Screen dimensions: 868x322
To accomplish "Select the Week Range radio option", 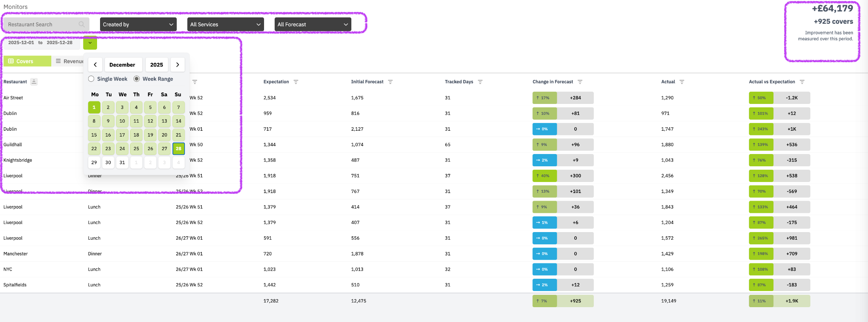I will pyautogui.click(x=136, y=79).
